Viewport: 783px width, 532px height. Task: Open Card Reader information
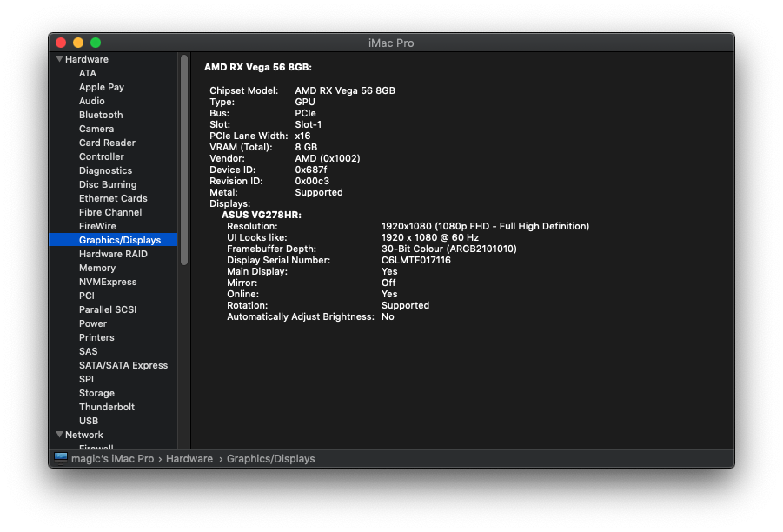click(x=108, y=143)
